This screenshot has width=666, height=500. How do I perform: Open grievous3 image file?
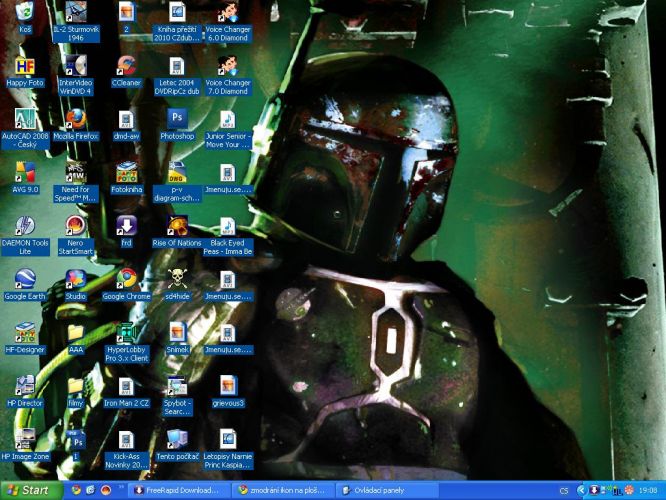pos(228,392)
